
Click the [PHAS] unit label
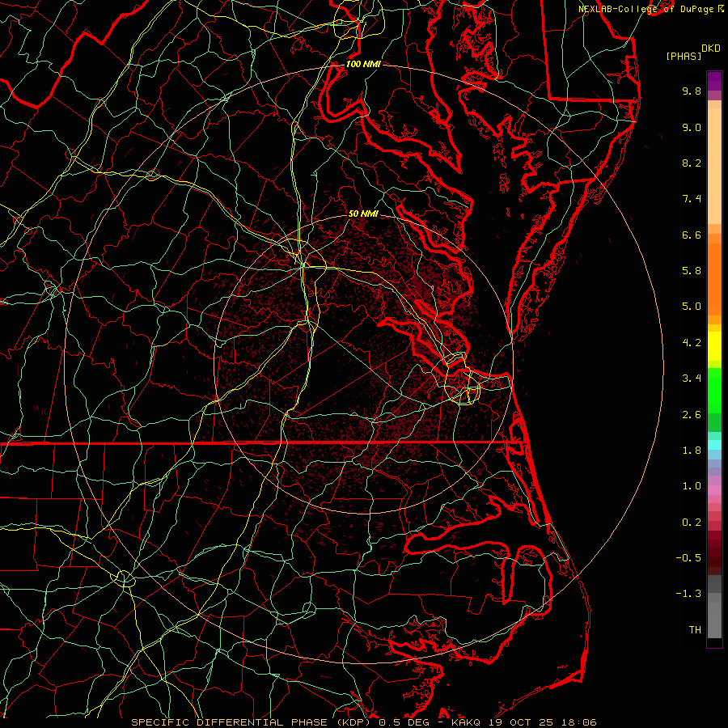coord(684,56)
